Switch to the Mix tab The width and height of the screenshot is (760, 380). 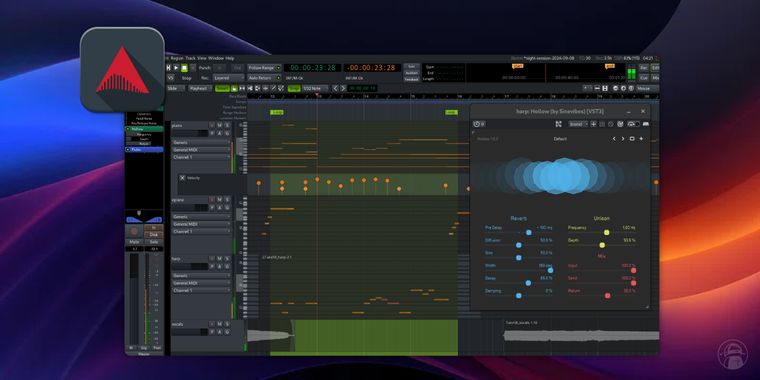tap(655, 78)
